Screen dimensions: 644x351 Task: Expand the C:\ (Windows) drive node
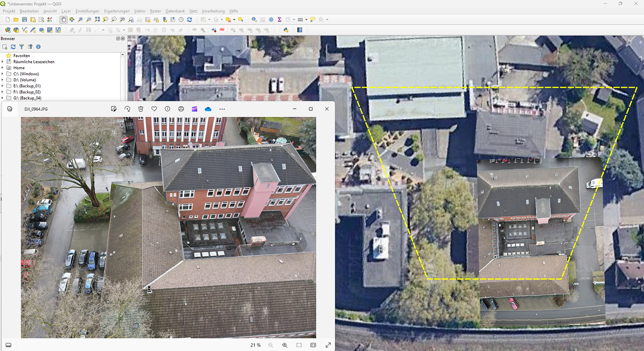coord(2,74)
